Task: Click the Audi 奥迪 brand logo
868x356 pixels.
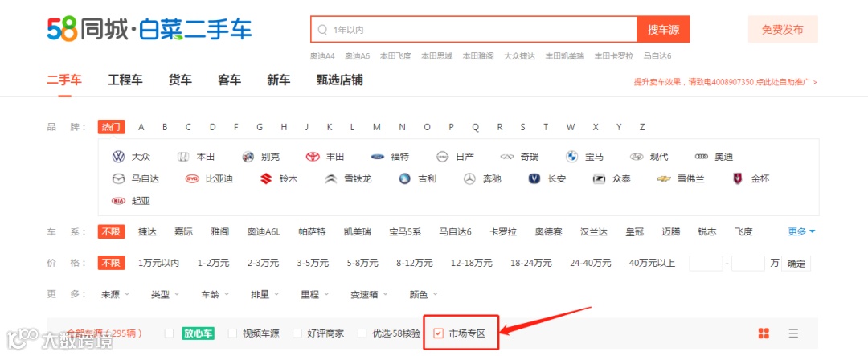Action: (702, 157)
